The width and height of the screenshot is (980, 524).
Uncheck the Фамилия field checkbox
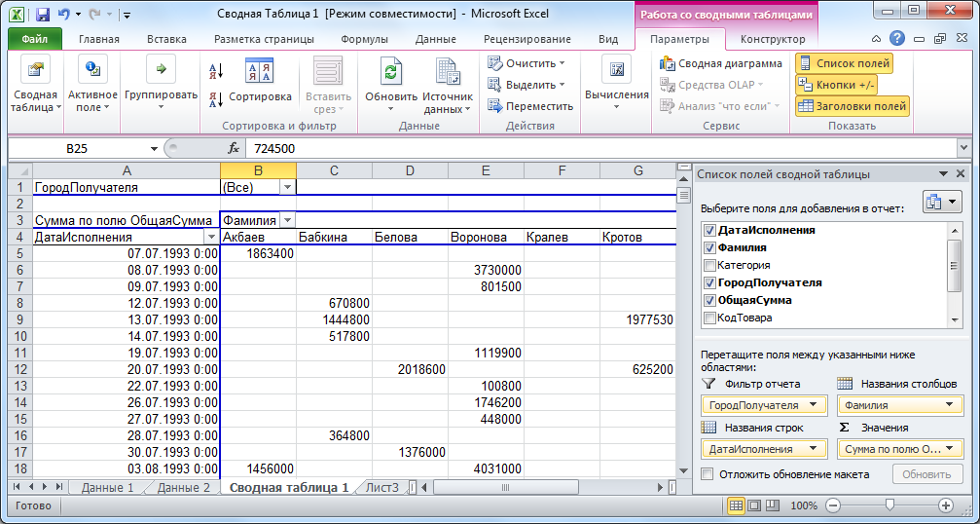709,247
